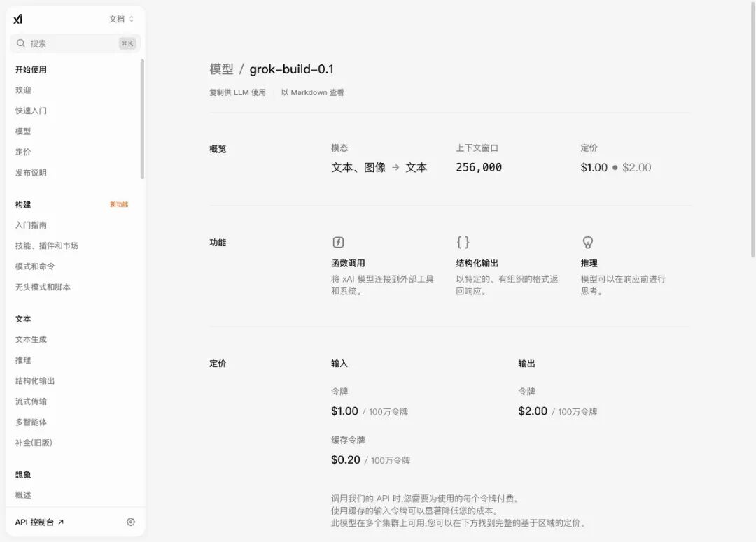Open the API 控制台 link

coord(39,522)
